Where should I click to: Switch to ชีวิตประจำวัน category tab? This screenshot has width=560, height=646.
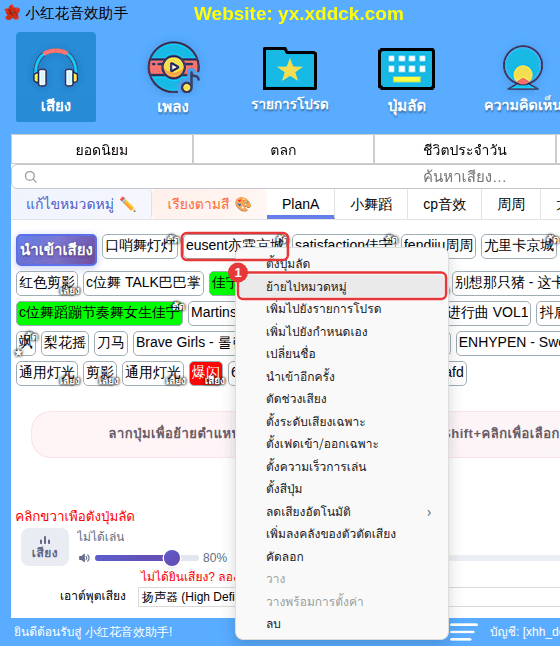pos(464,150)
